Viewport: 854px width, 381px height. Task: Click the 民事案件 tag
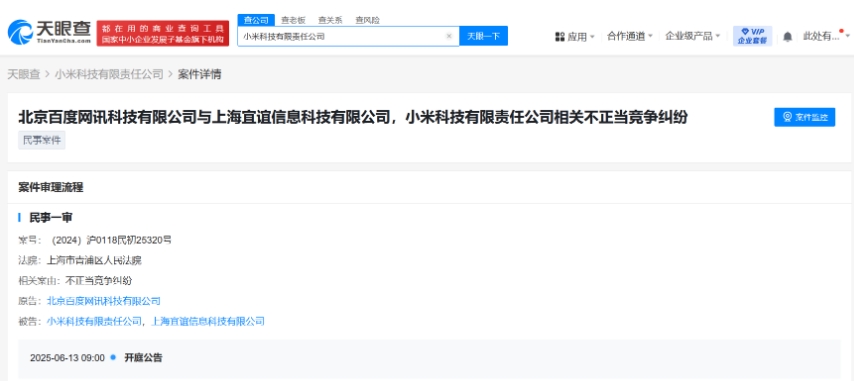tap(42, 140)
